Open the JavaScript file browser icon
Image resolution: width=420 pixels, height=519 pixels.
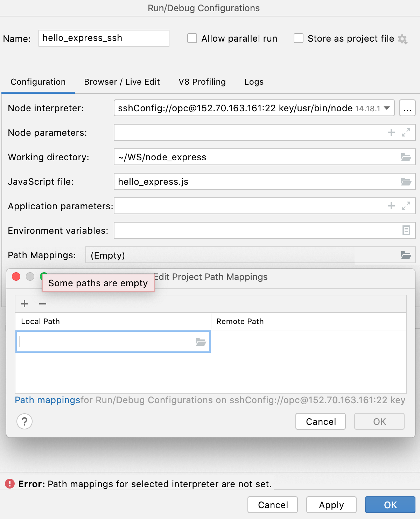click(x=406, y=182)
